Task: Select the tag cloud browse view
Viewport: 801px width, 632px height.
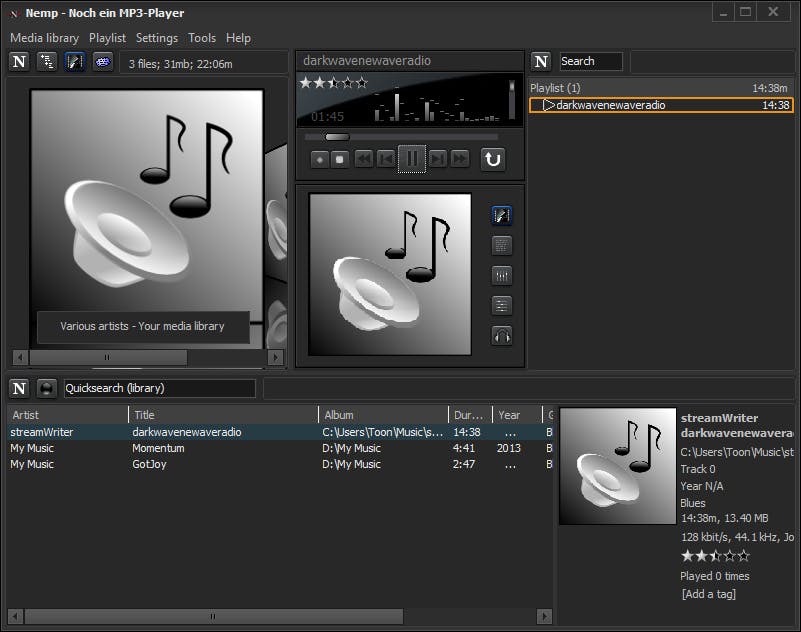Action: click(x=102, y=62)
